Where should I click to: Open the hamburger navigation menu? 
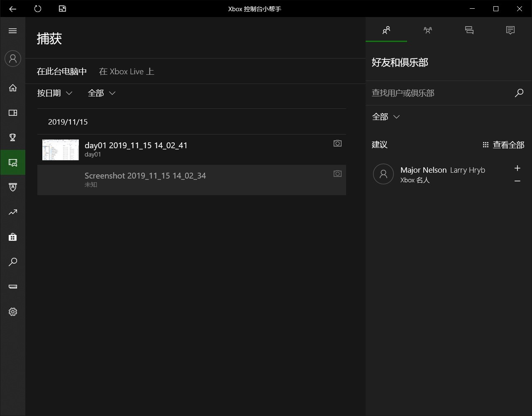(x=13, y=31)
